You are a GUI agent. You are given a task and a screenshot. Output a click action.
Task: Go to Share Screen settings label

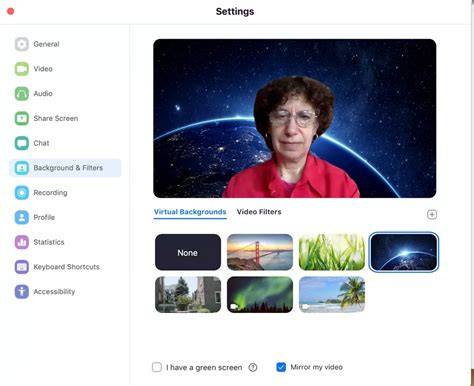tap(56, 118)
